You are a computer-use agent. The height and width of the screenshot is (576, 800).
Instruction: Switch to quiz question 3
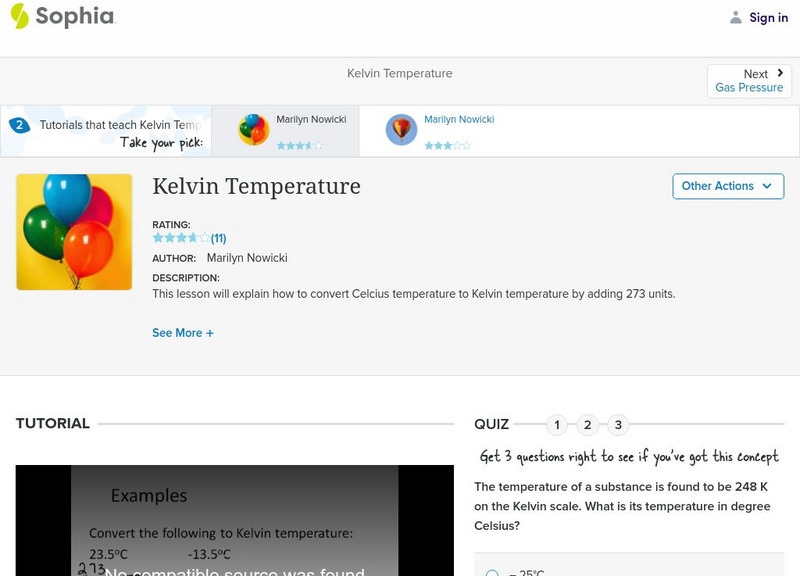click(x=618, y=425)
